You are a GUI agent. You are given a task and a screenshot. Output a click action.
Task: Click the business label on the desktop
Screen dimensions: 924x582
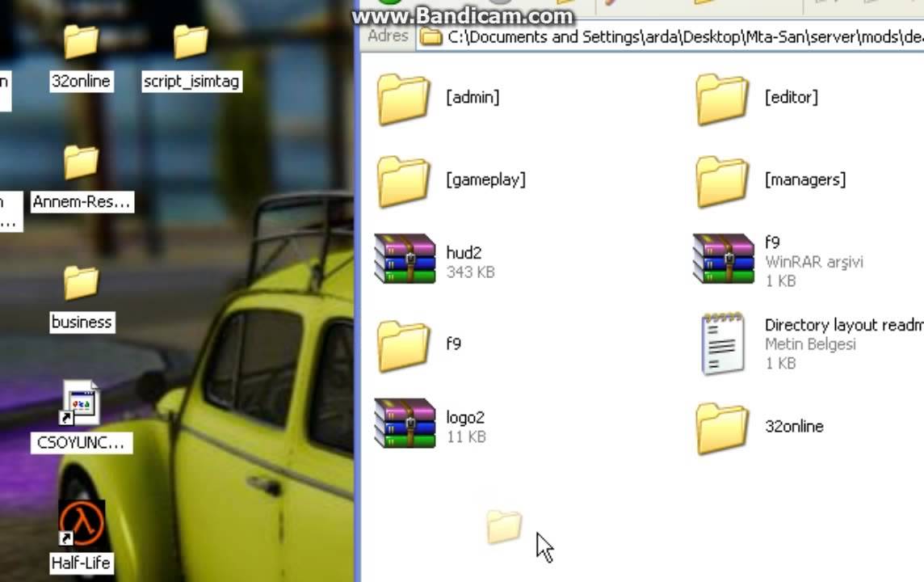(x=82, y=323)
